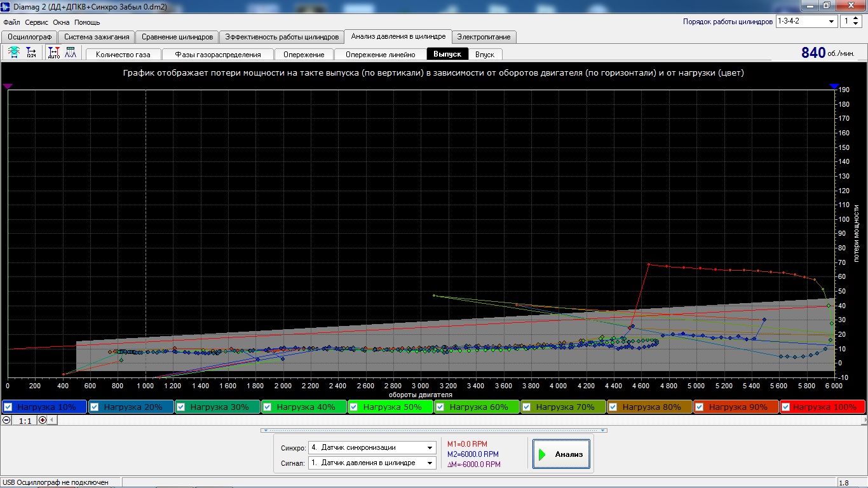Toggle the Нагрузка 80% checkbox
Viewport: 868px width, 488px height.
(613, 407)
